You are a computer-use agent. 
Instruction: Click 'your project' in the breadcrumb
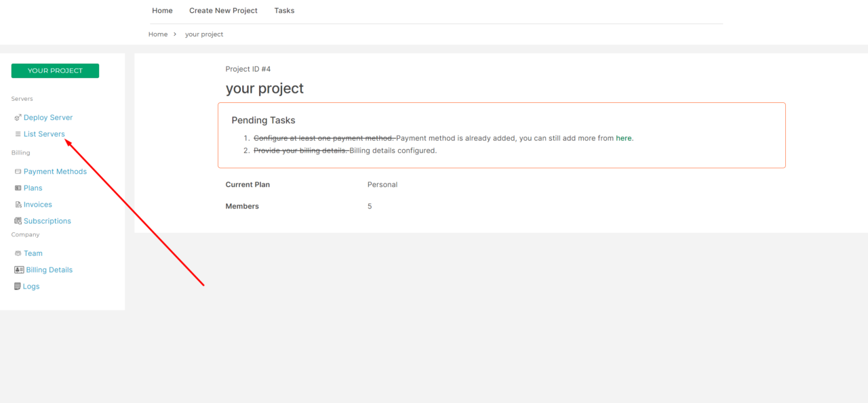coord(204,34)
